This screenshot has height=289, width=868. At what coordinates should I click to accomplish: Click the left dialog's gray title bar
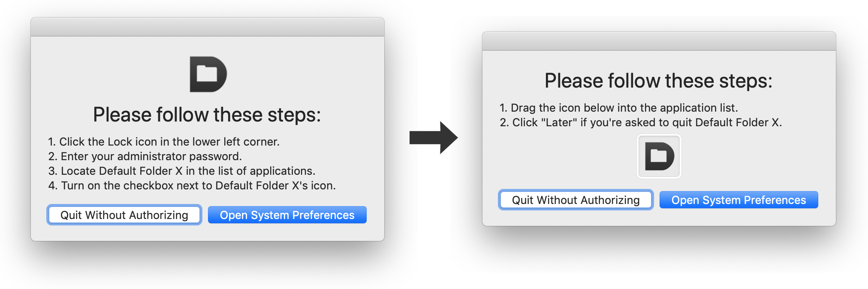pos(208,27)
